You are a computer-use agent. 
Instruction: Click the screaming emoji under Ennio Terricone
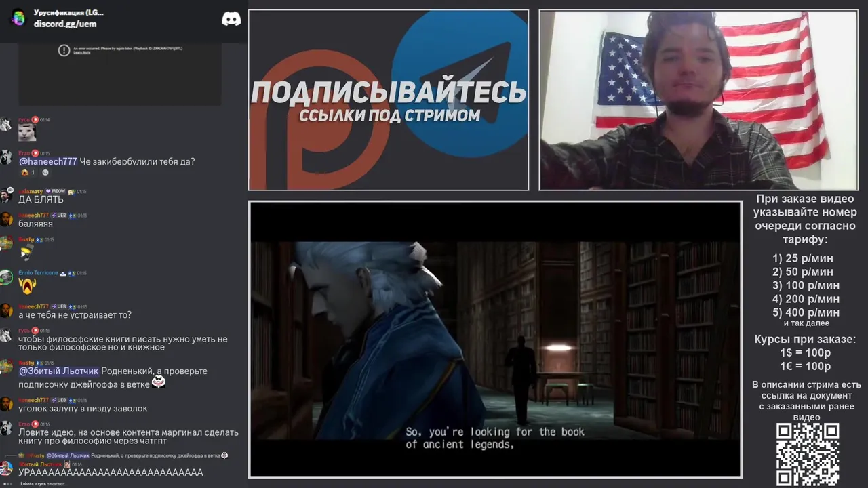point(26,286)
